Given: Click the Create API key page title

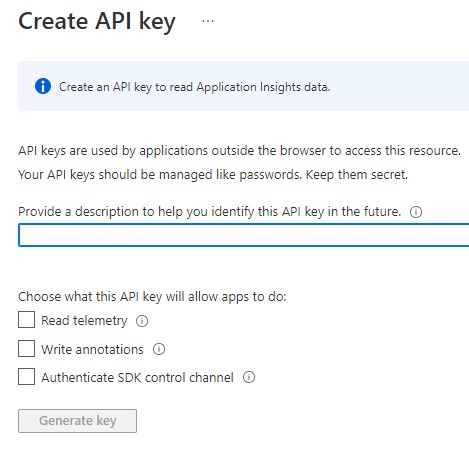Looking at the screenshot, I should [x=97, y=22].
